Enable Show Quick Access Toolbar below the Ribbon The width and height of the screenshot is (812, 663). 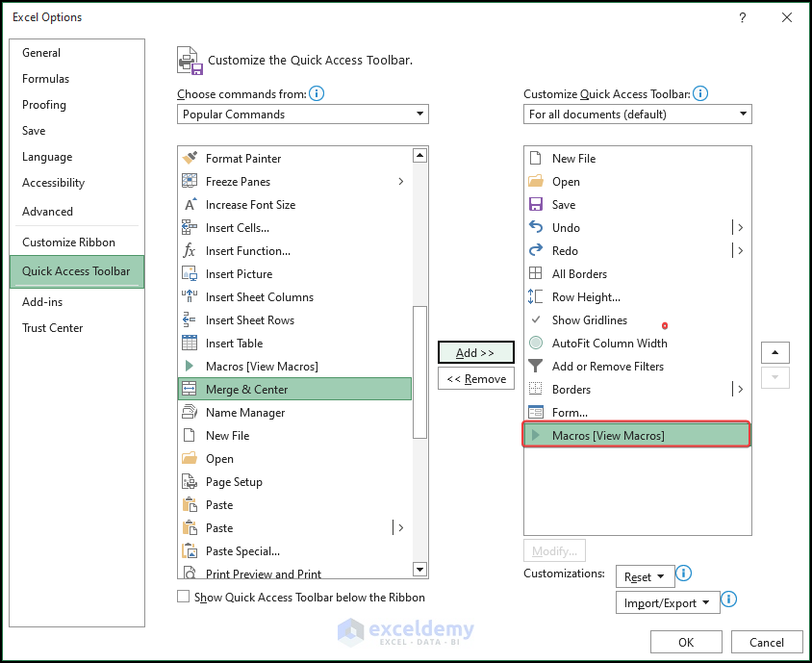click(x=184, y=597)
